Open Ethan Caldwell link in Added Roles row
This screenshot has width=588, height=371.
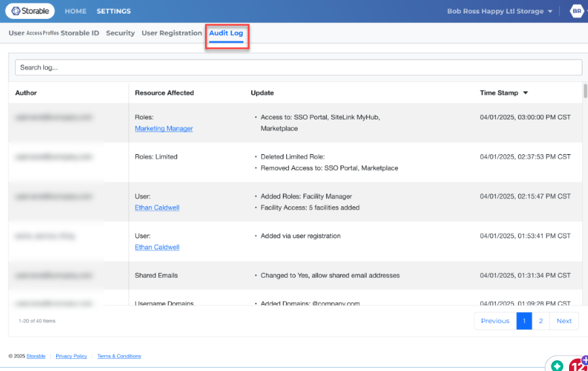[x=157, y=207]
